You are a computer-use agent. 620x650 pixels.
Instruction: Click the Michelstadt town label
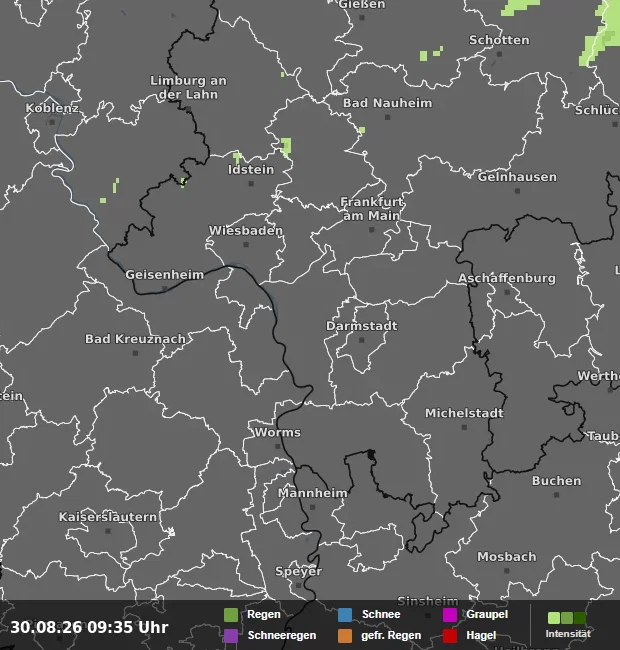coord(464,413)
